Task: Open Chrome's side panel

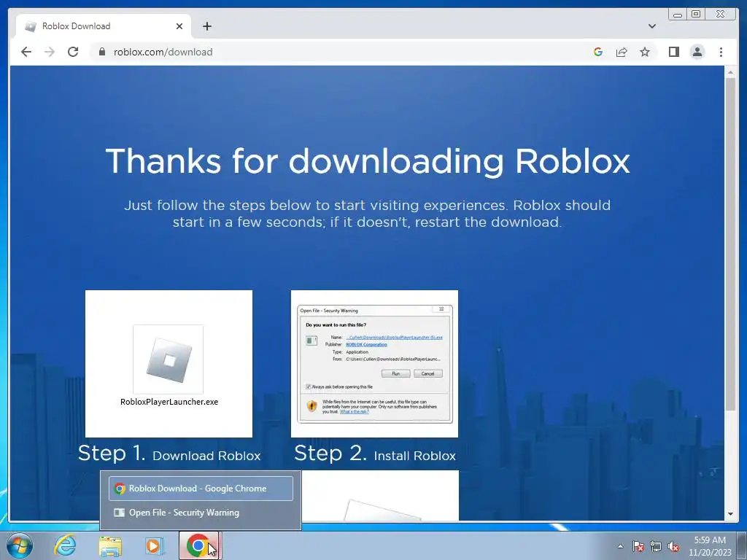Action: pos(673,52)
